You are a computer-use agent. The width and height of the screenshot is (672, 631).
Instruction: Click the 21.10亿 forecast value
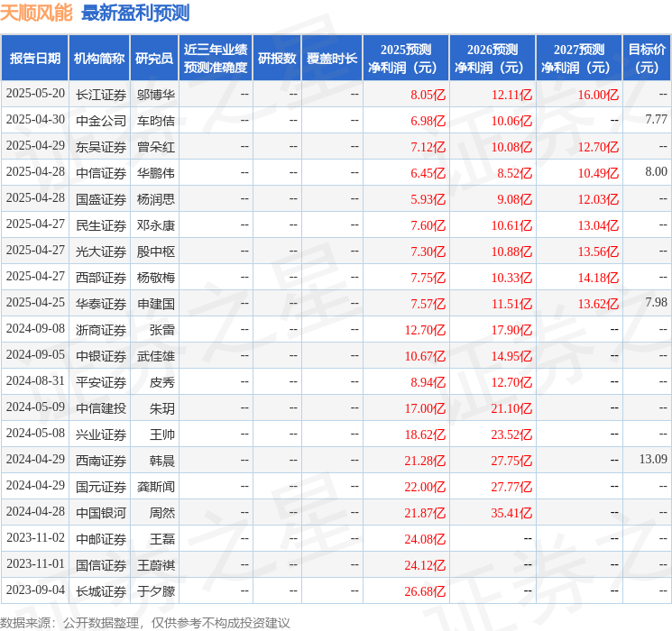(x=511, y=408)
